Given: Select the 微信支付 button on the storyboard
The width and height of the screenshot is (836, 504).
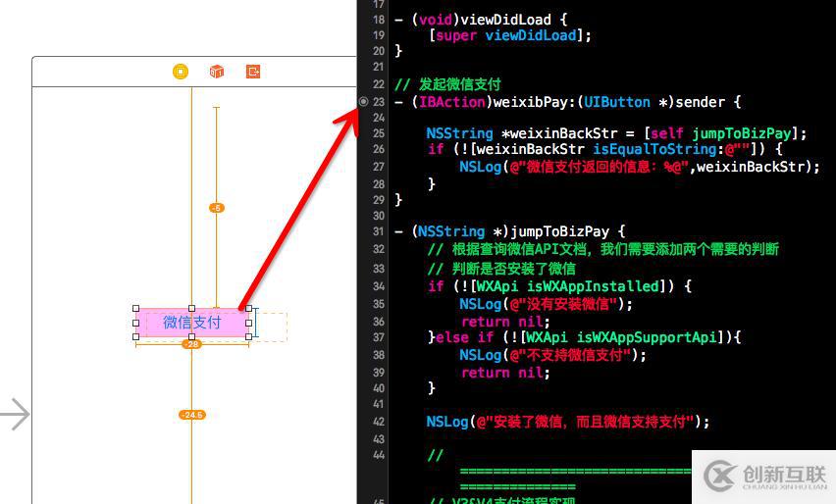Looking at the screenshot, I should click(192, 323).
